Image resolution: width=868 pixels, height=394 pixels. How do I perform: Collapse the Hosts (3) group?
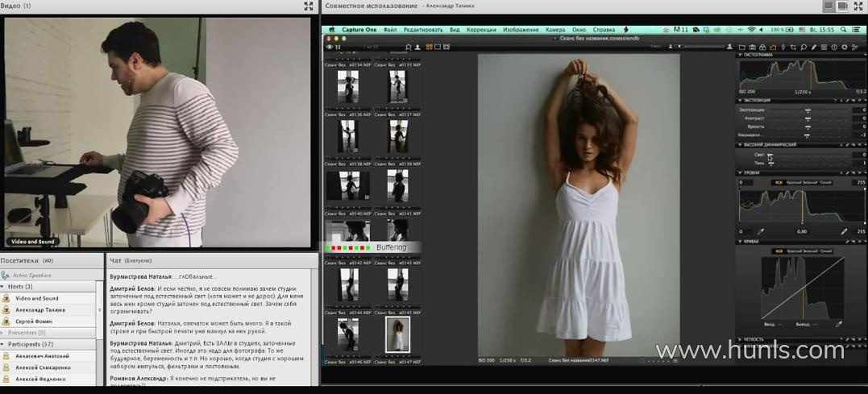click(3, 287)
